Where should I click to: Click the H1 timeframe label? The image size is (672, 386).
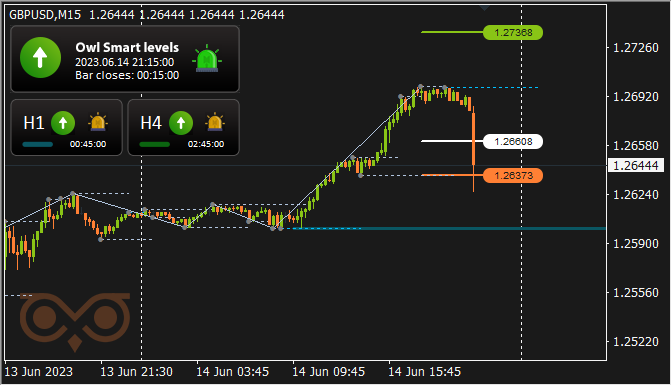click(34, 123)
